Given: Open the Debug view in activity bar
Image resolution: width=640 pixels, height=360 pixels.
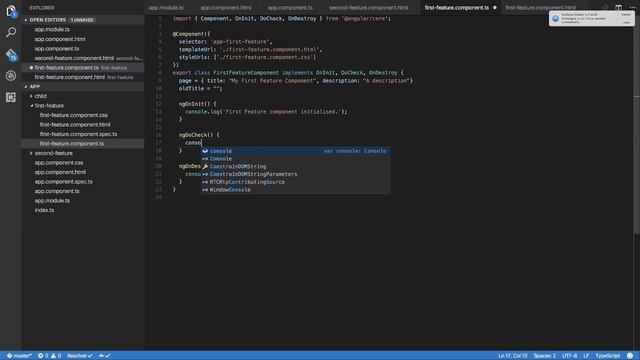Looking at the screenshot, I should 11,76.
